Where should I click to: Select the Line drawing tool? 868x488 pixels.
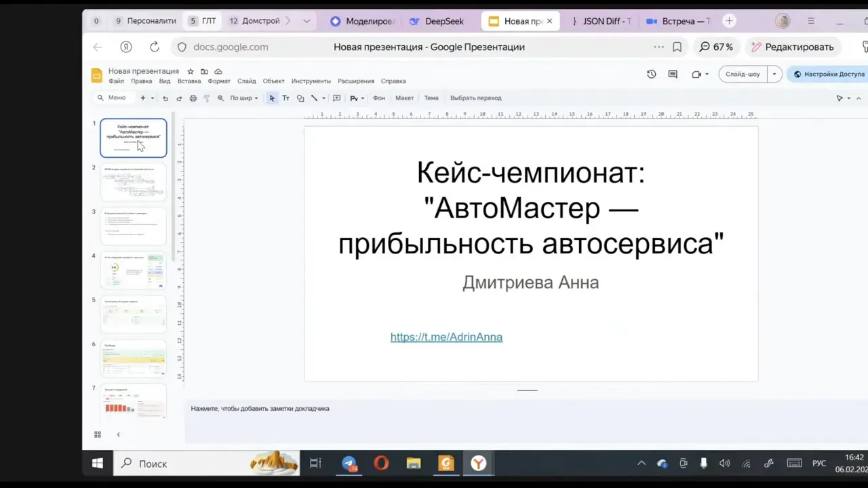click(x=314, y=98)
